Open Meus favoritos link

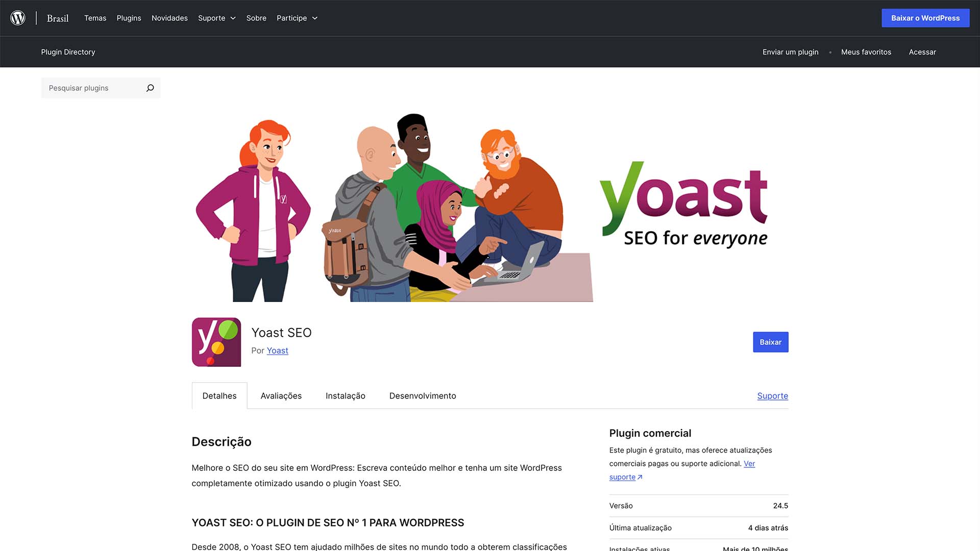[x=866, y=52]
